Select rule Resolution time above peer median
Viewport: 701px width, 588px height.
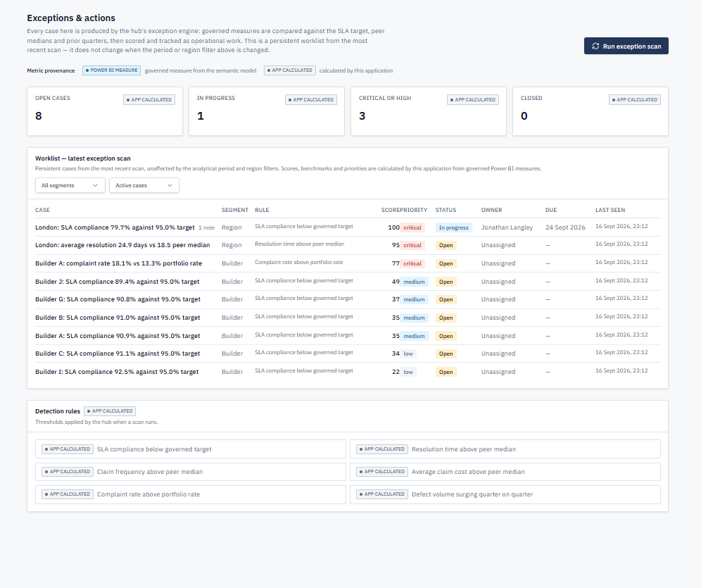(505, 449)
